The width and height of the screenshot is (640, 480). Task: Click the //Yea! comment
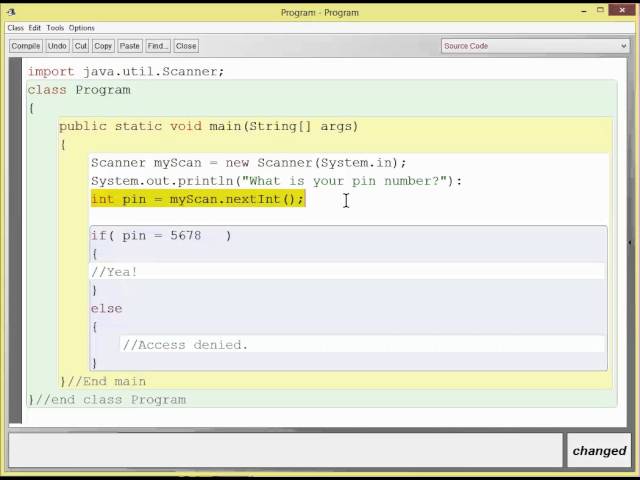point(114,272)
